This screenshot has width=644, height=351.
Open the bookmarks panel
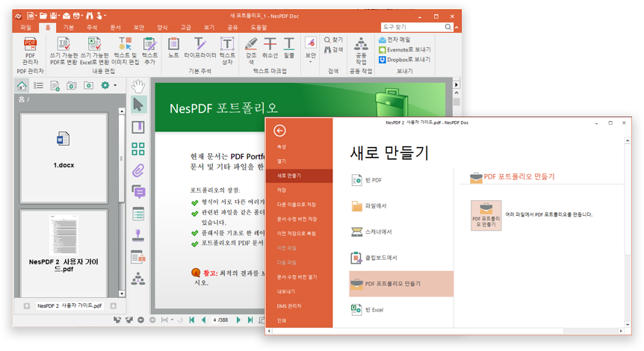(x=138, y=127)
